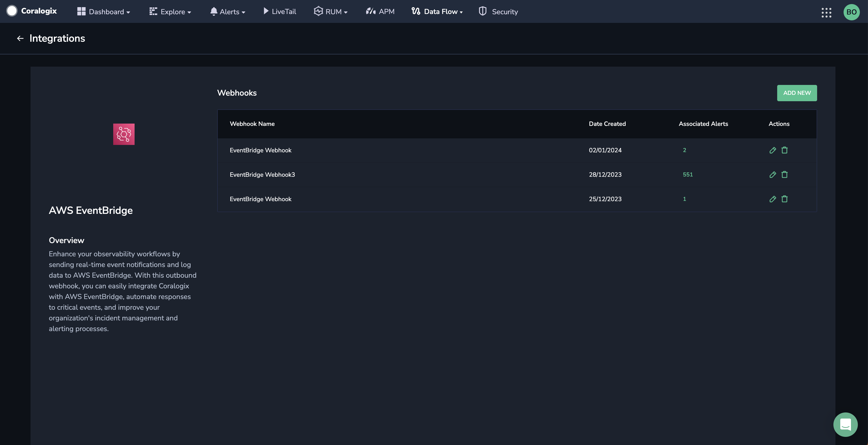The width and height of the screenshot is (868, 445).
Task: Edit the EventBridge Webhook3 row
Action: click(773, 174)
